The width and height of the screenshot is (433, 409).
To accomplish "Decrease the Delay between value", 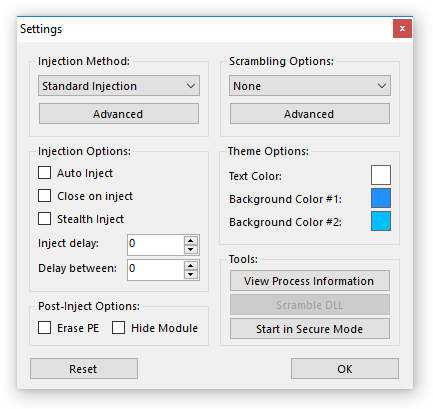I will click(191, 274).
